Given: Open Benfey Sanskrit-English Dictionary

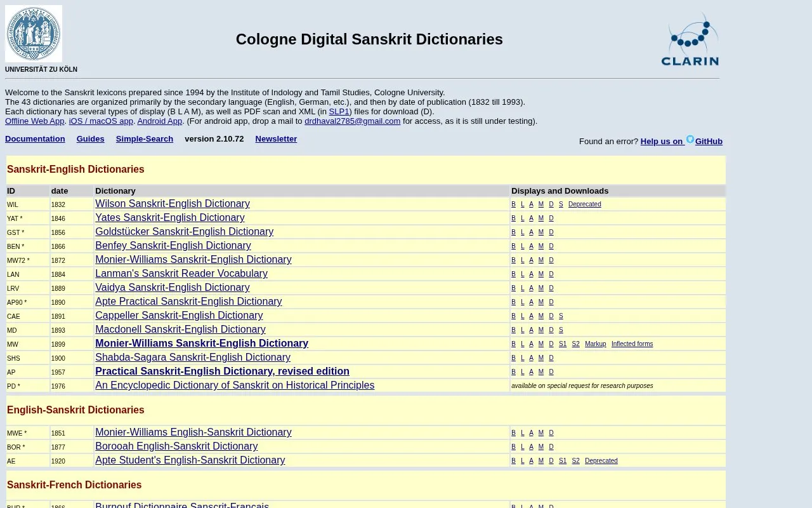Looking at the screenshot, I should click(x=173, y=246).
